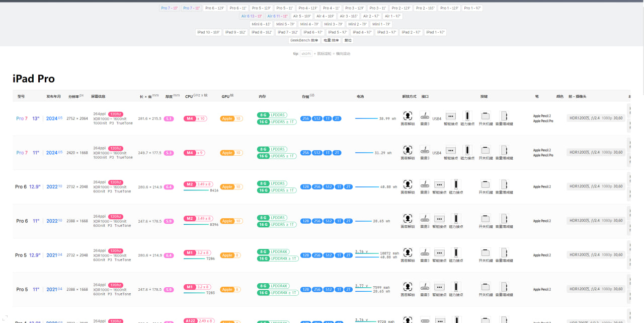Click Smart Connector icon in Pro 7 11" row
Image resolution: width=644 pixels, height=323 pixels.
(x=451, y=150)
